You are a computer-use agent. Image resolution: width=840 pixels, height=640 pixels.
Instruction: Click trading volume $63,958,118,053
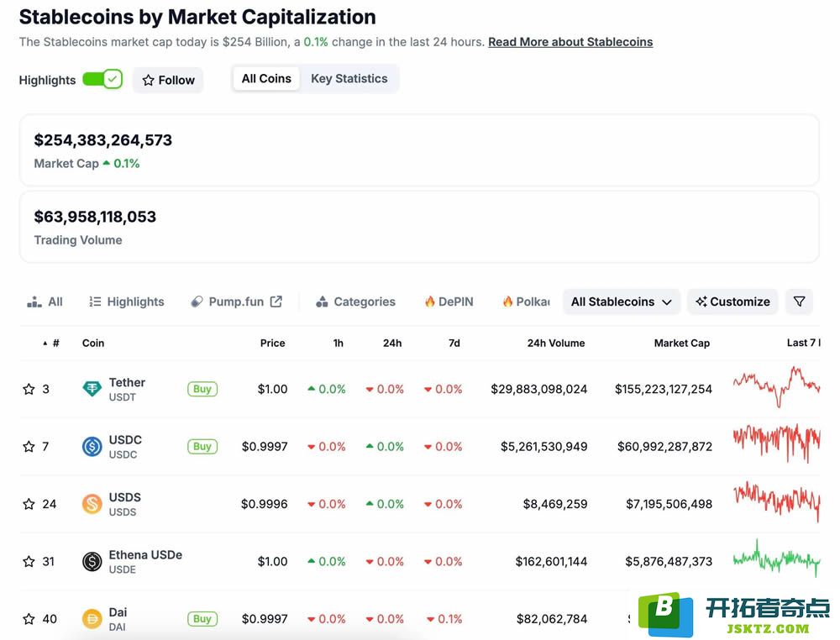coord(95,217)
